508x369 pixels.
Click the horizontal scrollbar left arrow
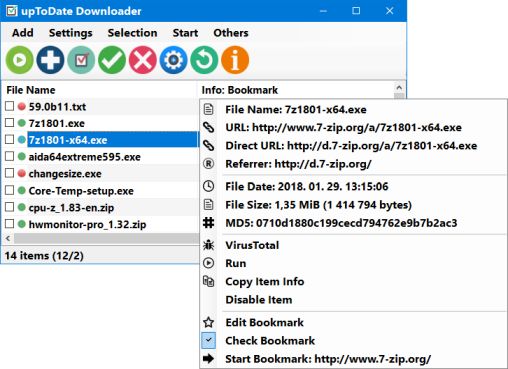tap(8, 238)
